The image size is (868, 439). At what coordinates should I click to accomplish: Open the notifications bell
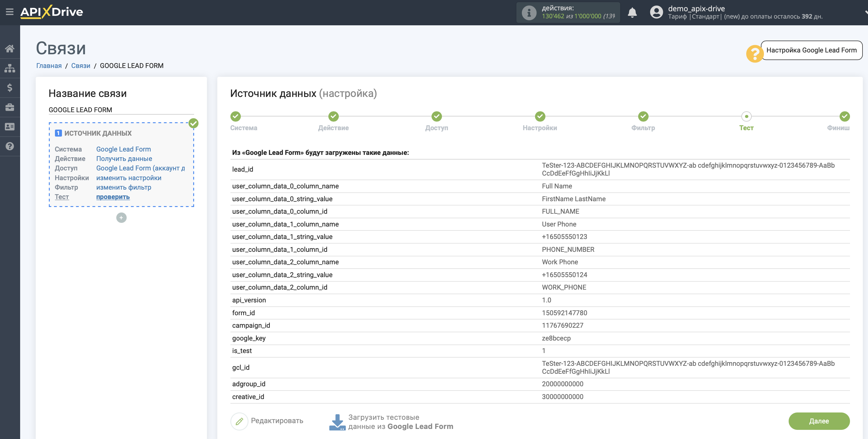point(632,12)
